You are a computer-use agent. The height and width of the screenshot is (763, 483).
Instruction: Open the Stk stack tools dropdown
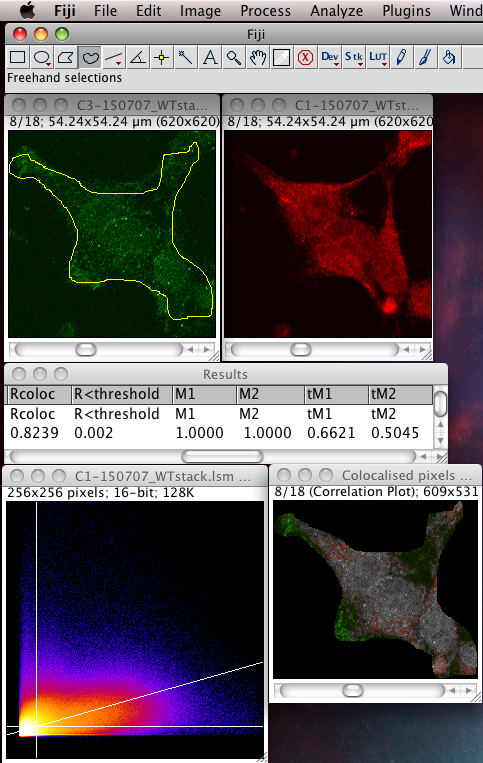[353, 58]
